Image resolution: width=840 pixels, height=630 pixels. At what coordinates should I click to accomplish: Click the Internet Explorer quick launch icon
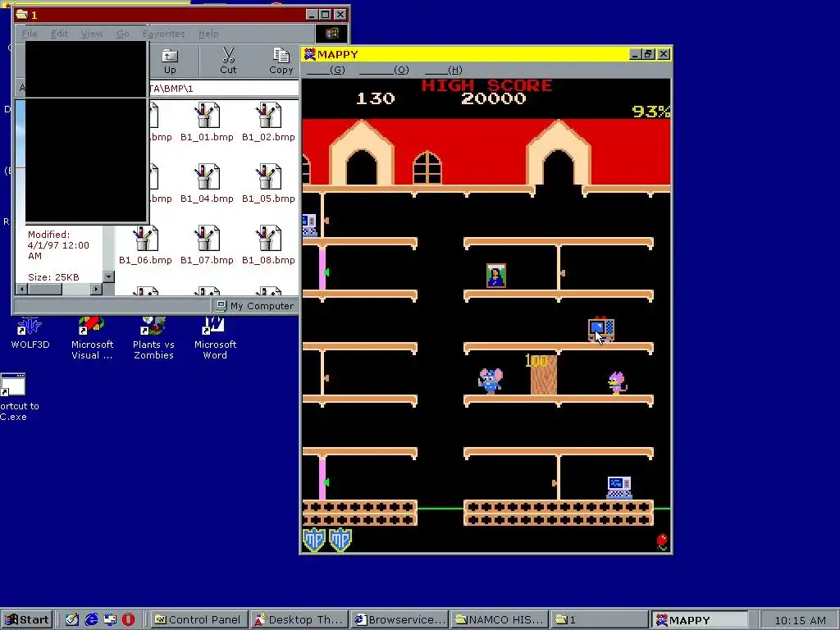(91, 620)
